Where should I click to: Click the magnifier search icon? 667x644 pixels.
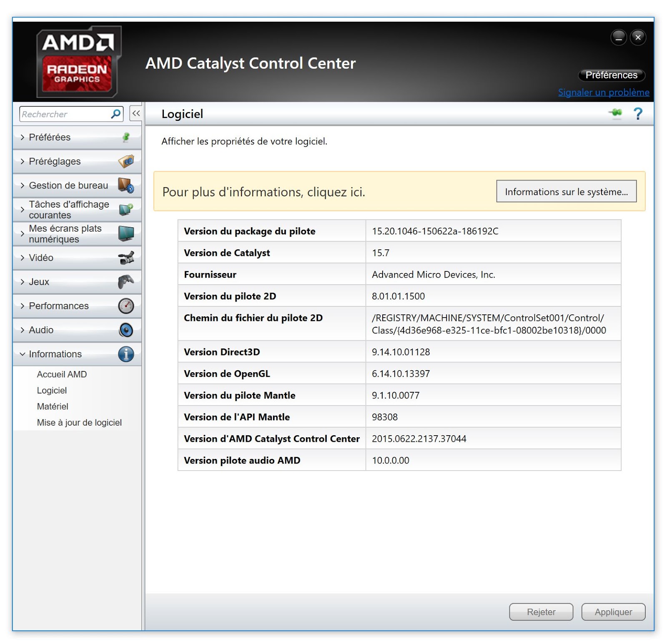[x=116, y=114]
